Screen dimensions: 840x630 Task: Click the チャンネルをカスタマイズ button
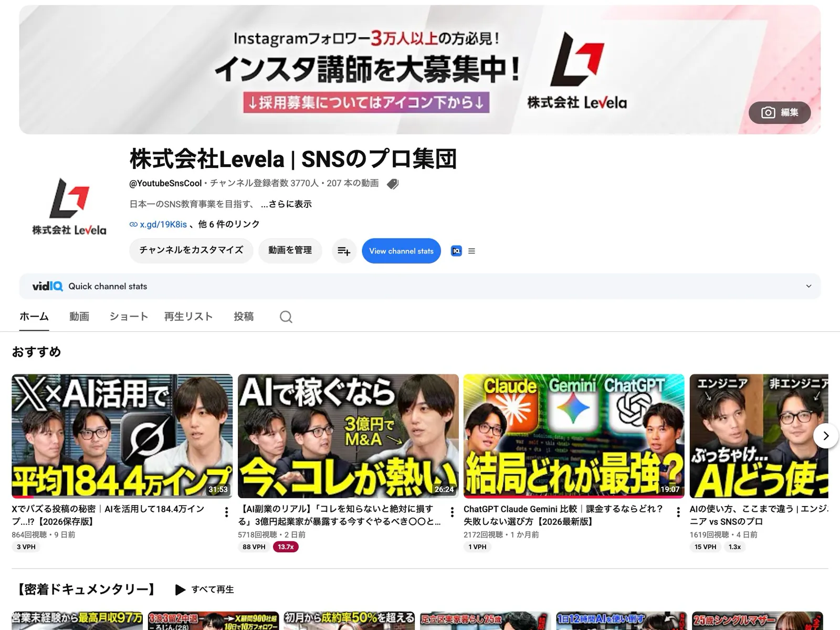click(191, 250)
